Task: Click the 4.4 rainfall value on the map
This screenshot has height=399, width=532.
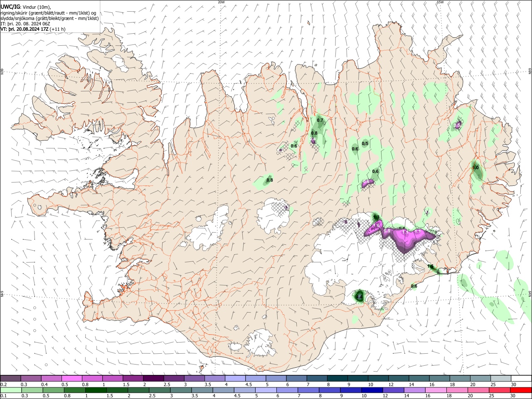Action: point(360,298)
